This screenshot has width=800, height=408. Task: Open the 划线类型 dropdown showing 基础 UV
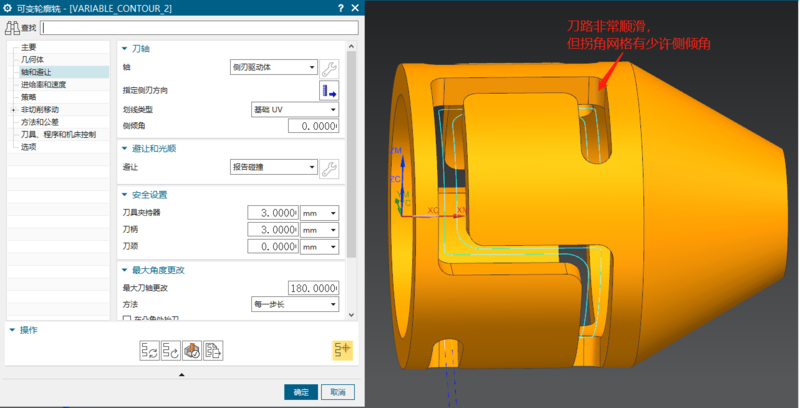(x=293, y=109)
